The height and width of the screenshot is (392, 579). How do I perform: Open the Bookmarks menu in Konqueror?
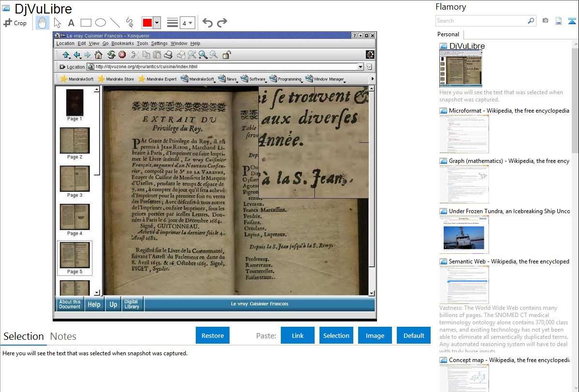point(123,44)
